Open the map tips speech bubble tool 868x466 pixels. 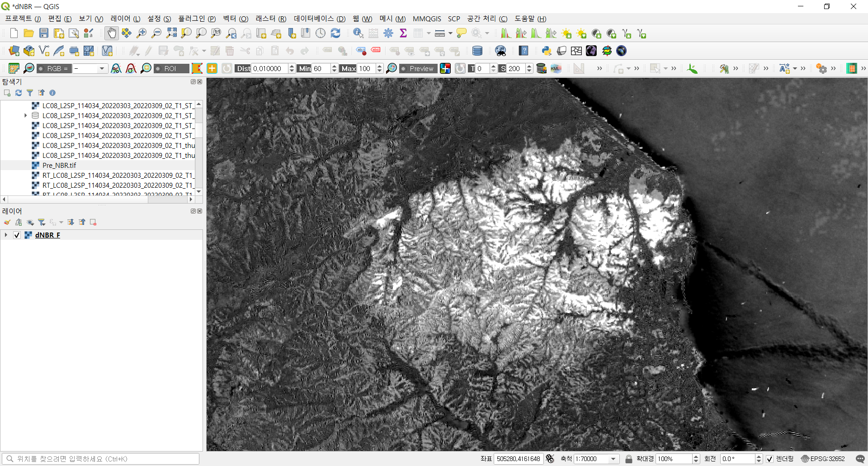point(461,33)
